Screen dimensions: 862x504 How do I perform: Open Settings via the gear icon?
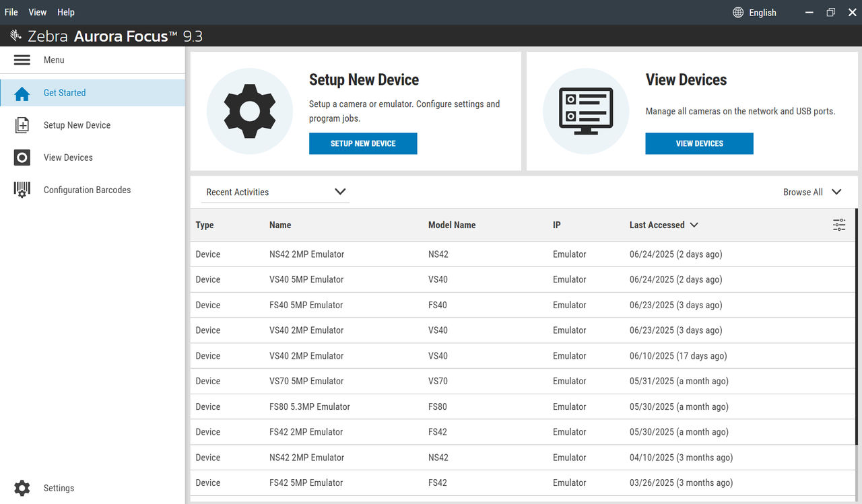click(22, 488)
